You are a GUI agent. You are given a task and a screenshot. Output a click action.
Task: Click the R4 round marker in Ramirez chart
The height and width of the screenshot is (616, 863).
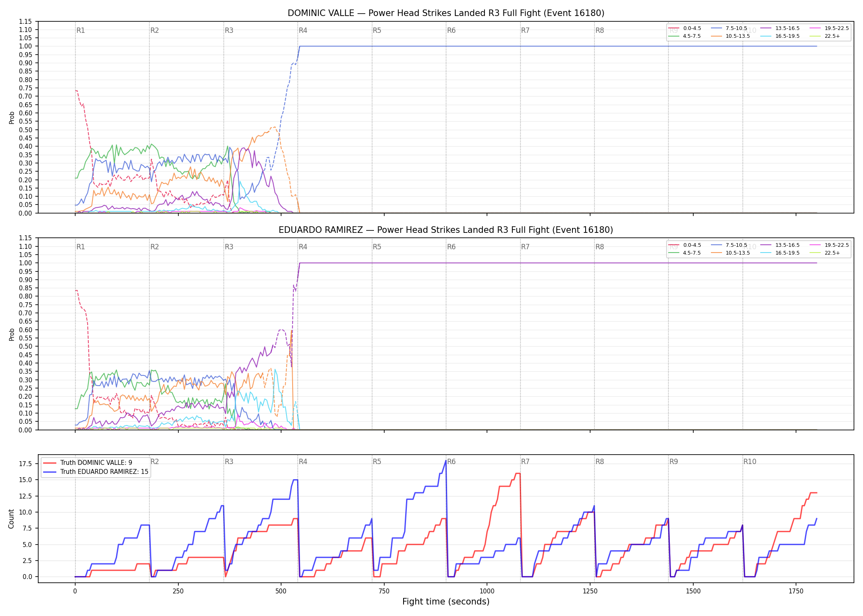coord(303,247)
